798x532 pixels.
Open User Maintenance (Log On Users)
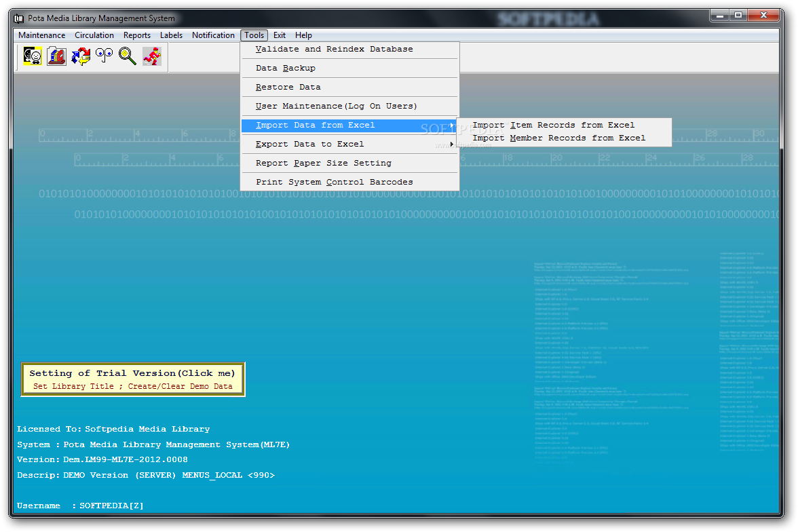click(349, 106)
